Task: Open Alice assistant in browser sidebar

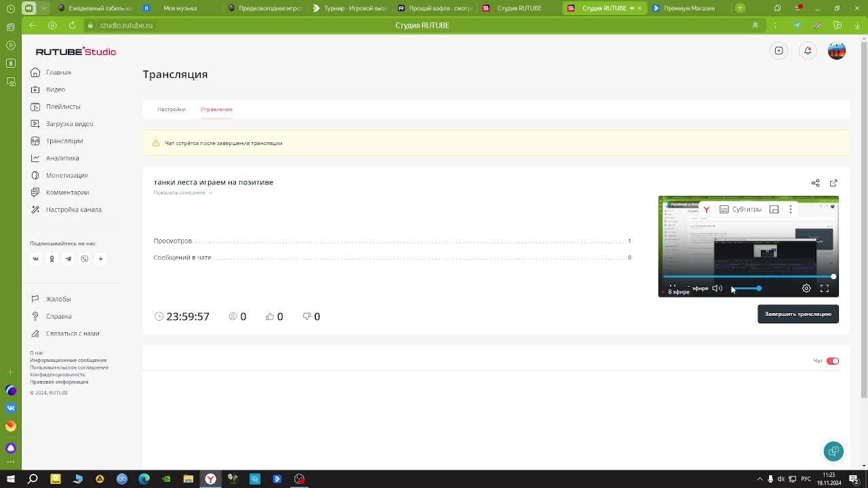Action: coord(11,448)
